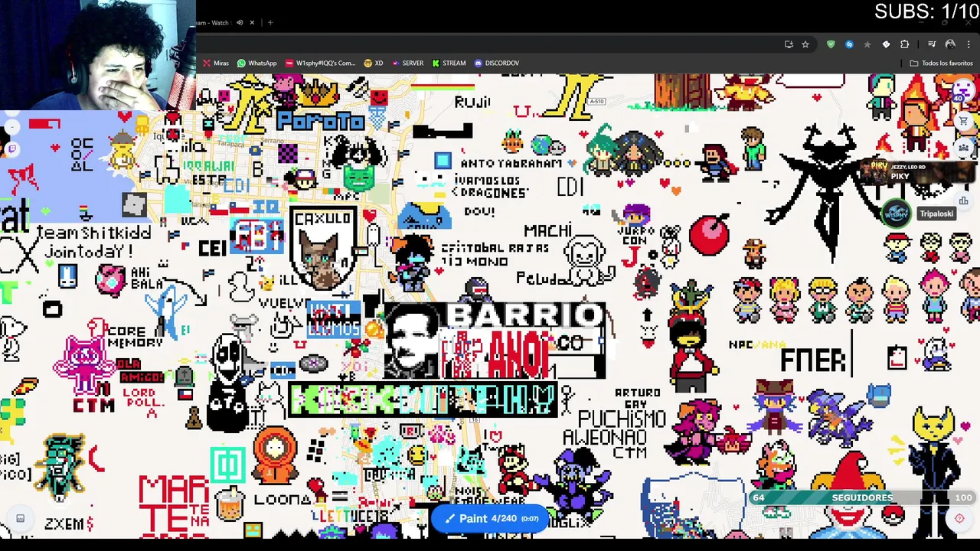Click the LOONA pixel text
980x551 pixels.
coord(283,500)
